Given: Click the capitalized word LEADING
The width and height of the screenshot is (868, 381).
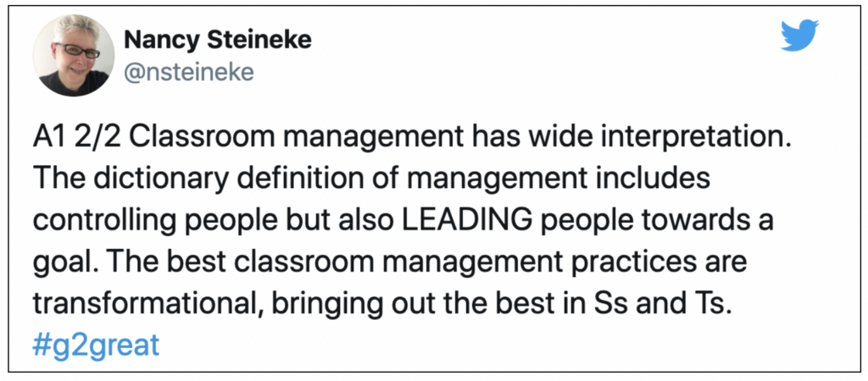Looking at the screenshot, I should point(470,221).
